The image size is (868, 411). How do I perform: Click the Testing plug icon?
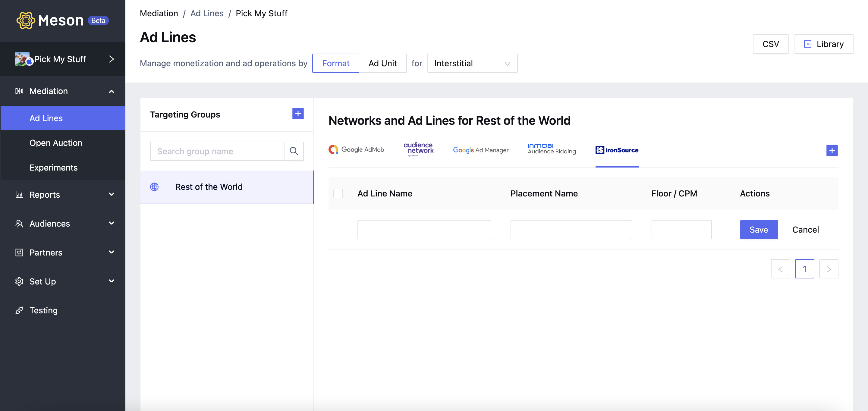pyautogui.click(x=19, y=311)
